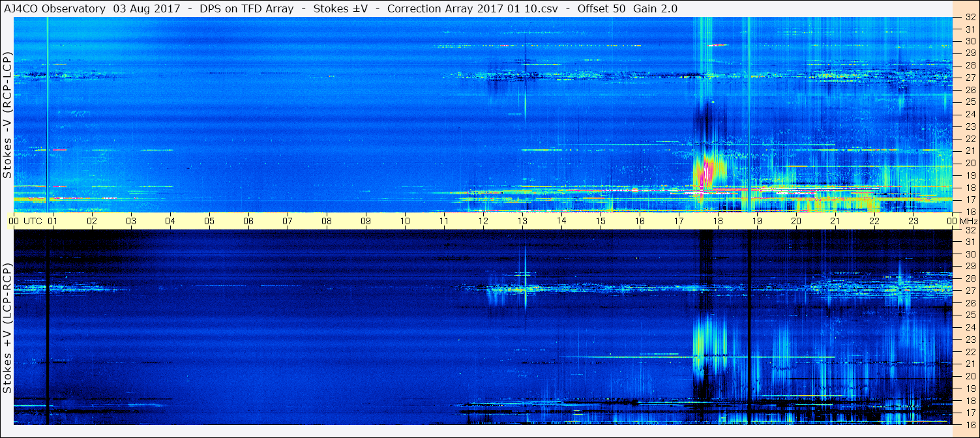Select hour 07 on the UTC time axis

[288, 221]
